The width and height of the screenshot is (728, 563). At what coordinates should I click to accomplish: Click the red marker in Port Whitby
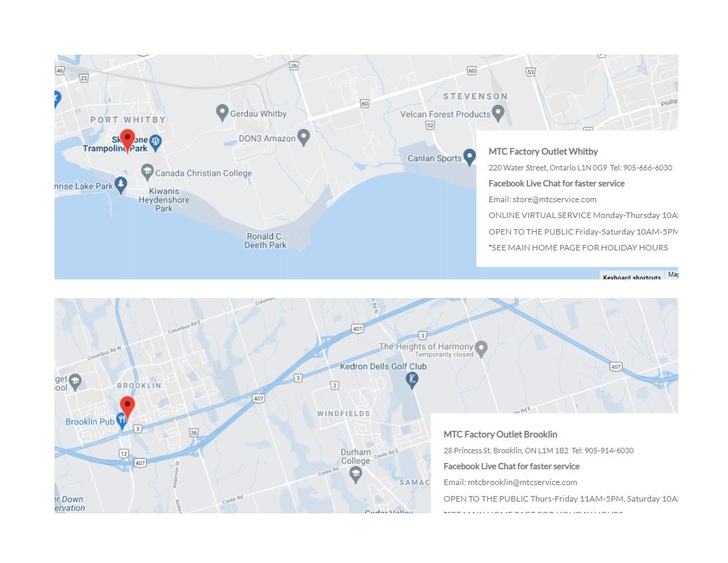[128, 140]
